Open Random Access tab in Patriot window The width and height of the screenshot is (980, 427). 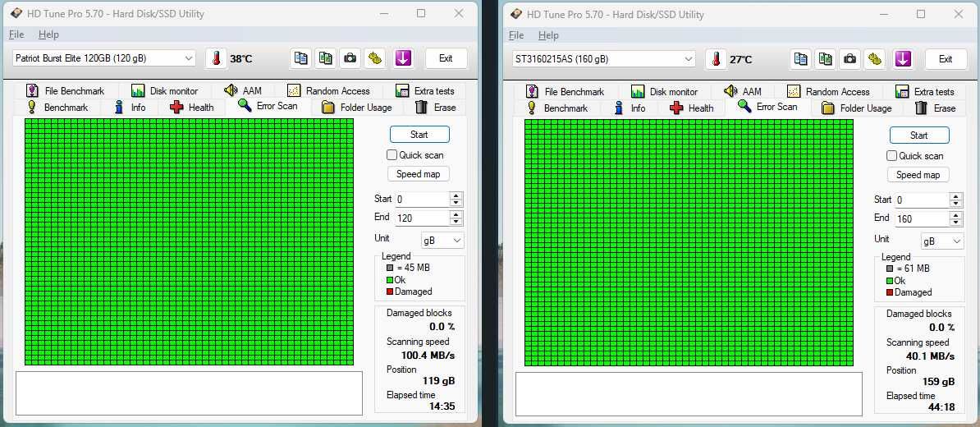[x=329, y=90]
